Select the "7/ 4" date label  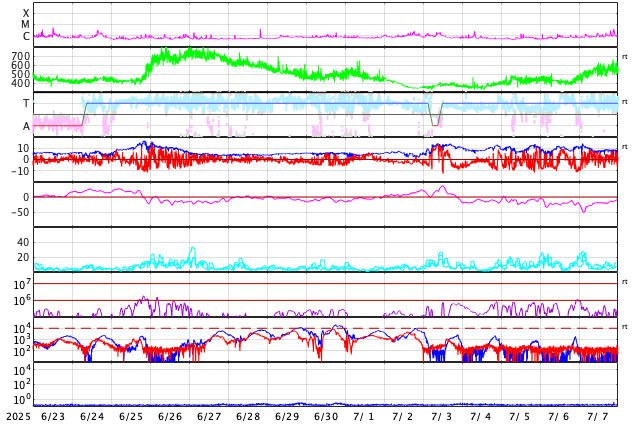(x=481, y=417)
